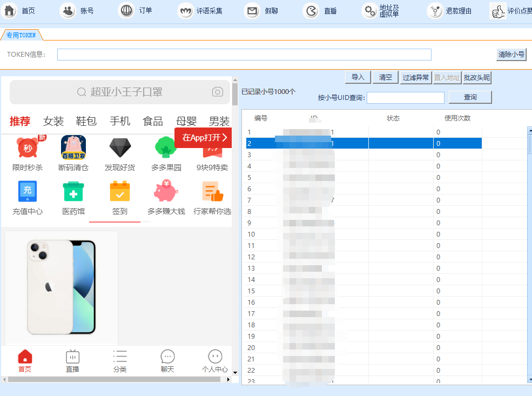Viewport: 532px width, 396px height.
Task: Tap the 在App打开 red button
Action: pyautogui.click(x=203, y=137)
